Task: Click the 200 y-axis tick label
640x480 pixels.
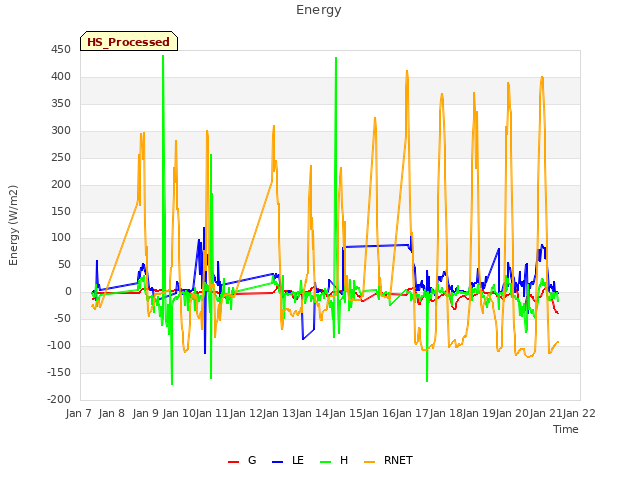Action: (x=61, y=184)
